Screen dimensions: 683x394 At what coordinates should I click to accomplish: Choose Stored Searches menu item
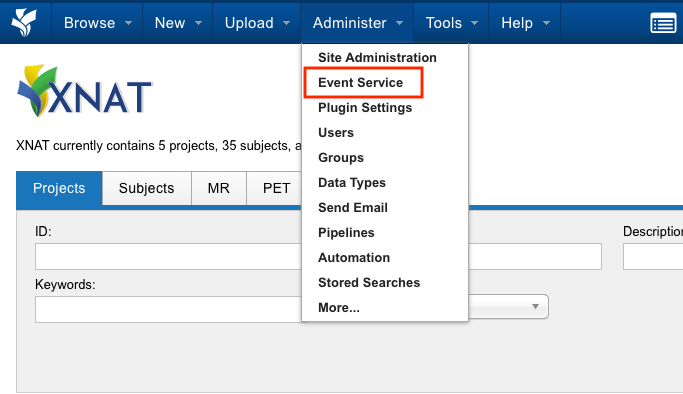tap(369, 283)
